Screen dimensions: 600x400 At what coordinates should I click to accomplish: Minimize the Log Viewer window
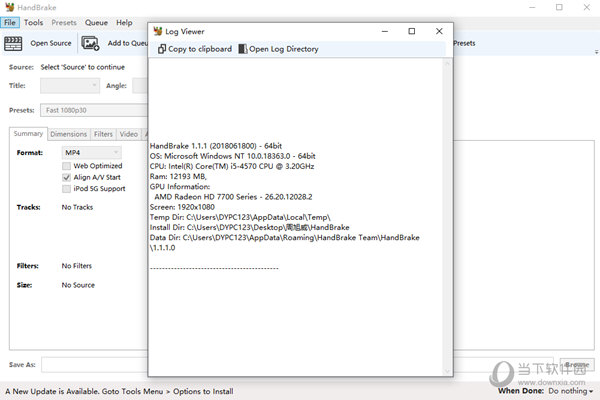385,31
